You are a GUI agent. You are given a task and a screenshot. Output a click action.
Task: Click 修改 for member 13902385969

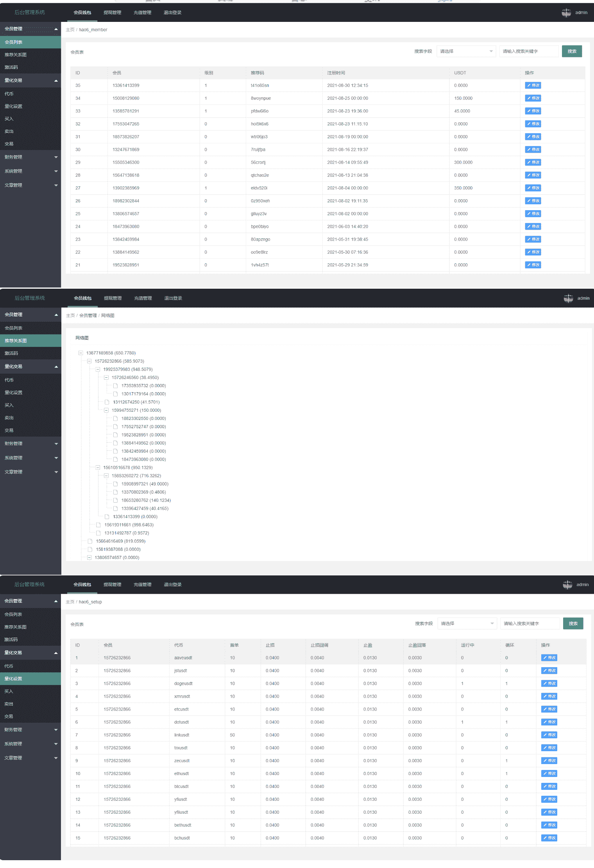point(533,188)
